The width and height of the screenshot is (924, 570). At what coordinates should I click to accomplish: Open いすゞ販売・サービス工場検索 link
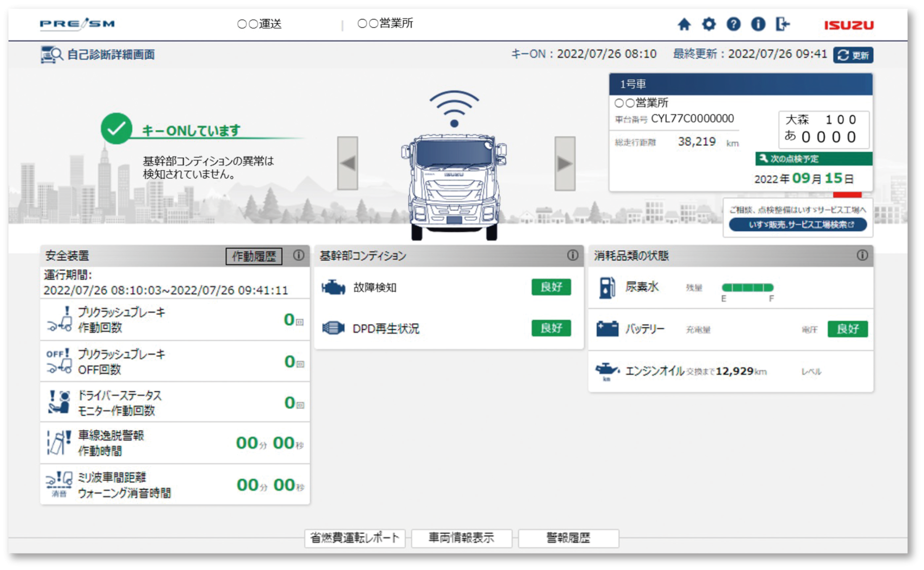point(798,225)
